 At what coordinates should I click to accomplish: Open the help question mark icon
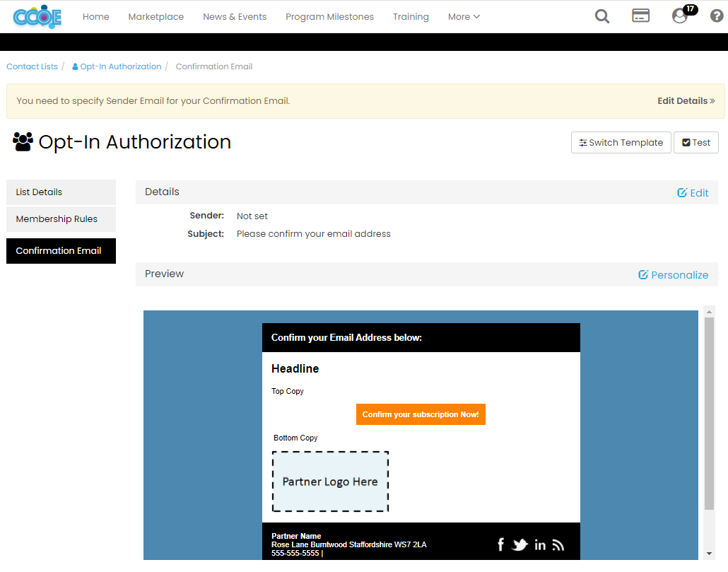click(x=716, y=16)
